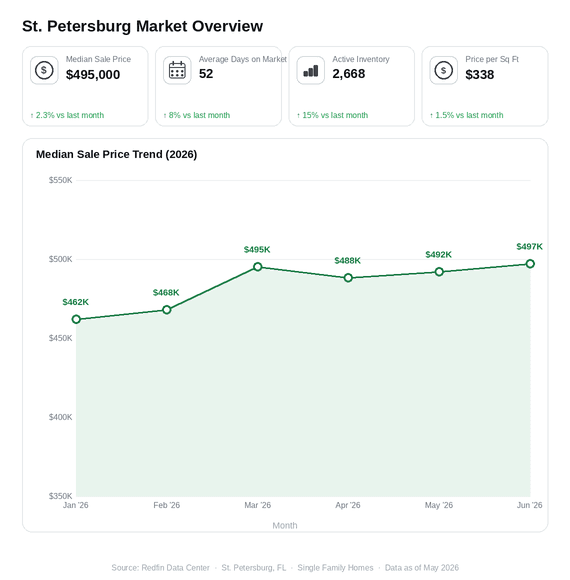Image resolution: width=570 pixels, height=580 pixels.
Task: Click the Median Sale Price card label
Action: (x=98, y=59)
